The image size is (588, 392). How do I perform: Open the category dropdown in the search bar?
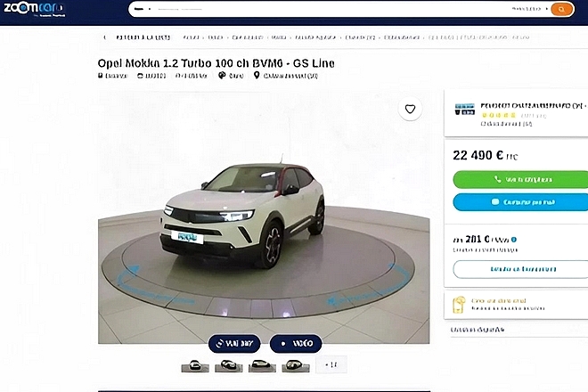143,9
